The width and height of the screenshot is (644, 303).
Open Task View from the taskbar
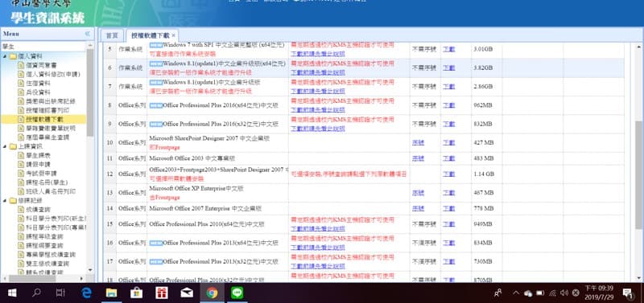60,293
